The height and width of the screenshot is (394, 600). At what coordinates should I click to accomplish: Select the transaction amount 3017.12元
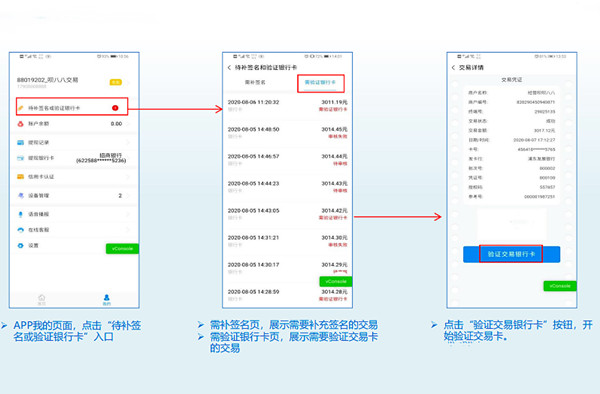coord(545,130)
